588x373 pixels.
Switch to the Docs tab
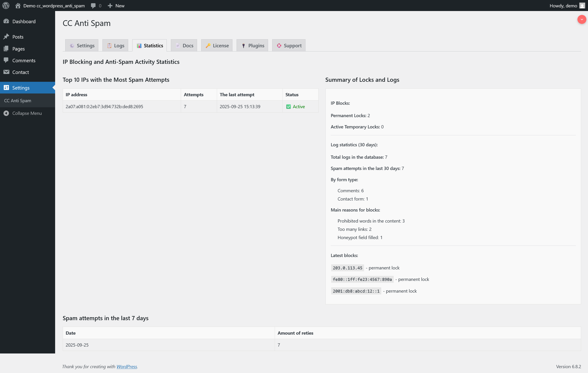tap(184, 45)
